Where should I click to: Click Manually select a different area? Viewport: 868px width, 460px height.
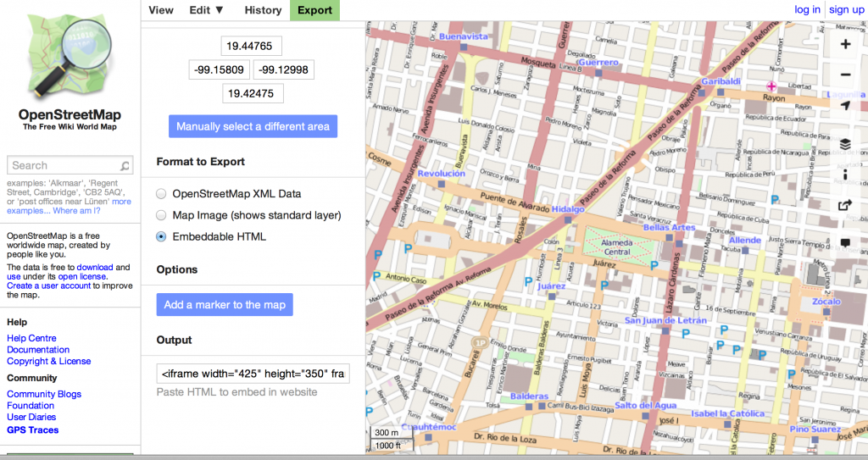click(x=253, y=126)
